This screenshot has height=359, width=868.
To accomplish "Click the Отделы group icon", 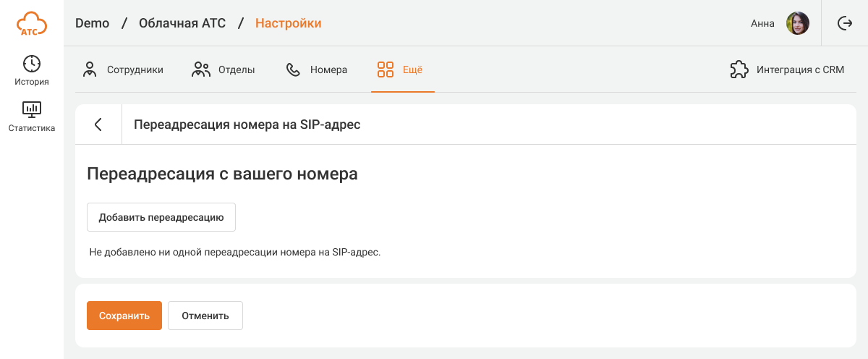I will 200,69.
